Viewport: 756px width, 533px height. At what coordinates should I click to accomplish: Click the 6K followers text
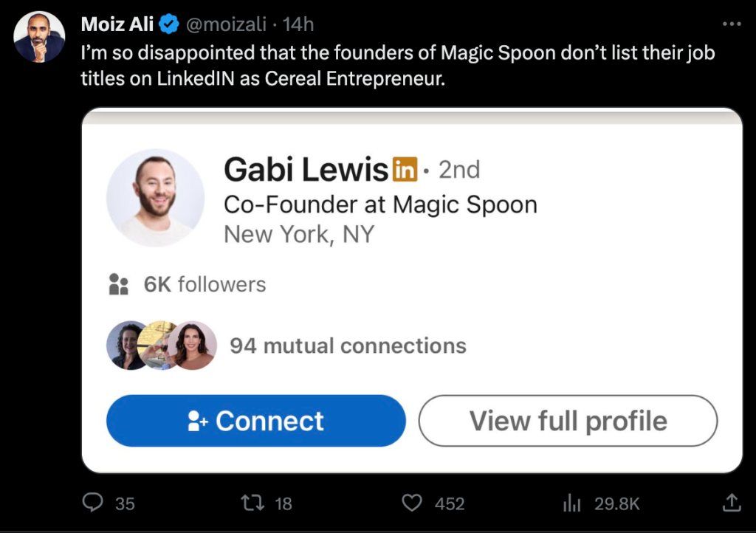click(205, 284)
